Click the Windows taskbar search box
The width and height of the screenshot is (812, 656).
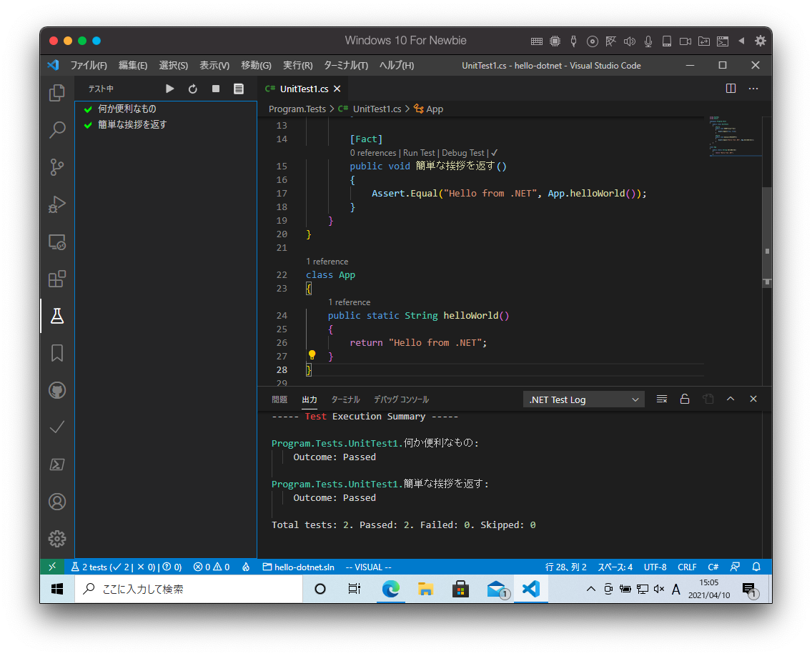(189, 589)
